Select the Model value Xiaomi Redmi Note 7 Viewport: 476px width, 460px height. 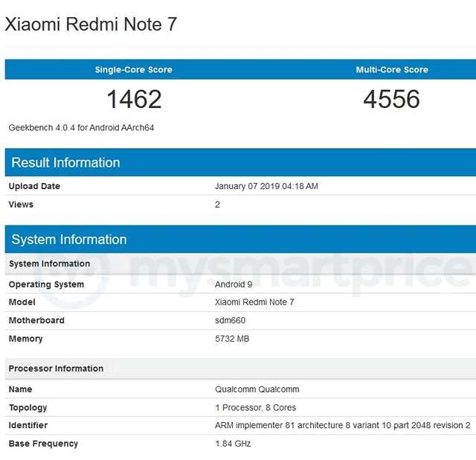254,302
